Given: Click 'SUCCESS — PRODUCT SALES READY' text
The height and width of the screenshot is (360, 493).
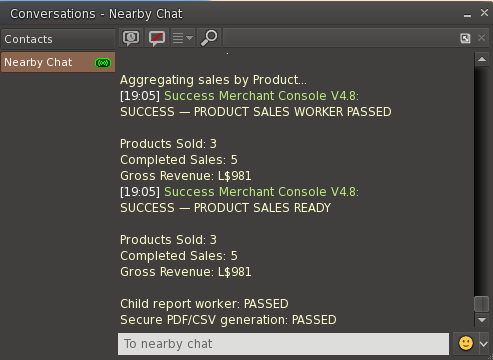Looking at the screenshot, I should (225, 208).
